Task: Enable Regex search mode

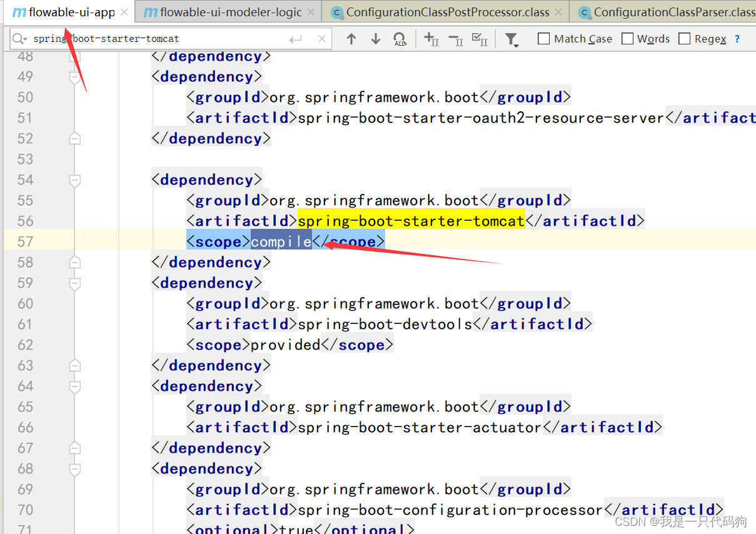Action: 685,38
